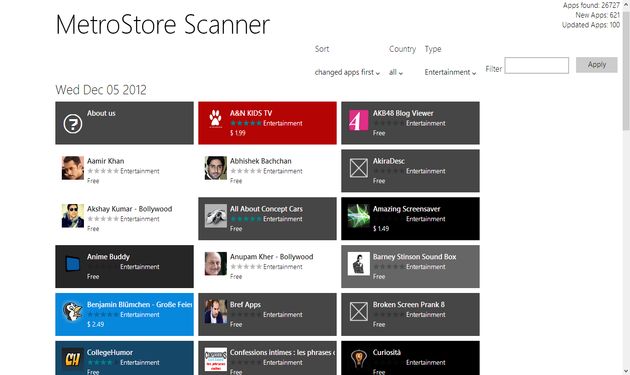This screenshot has height=375, width=630.
Task: Open the Akshay Kumar photo thumbnail
Action: coord(73,216)
